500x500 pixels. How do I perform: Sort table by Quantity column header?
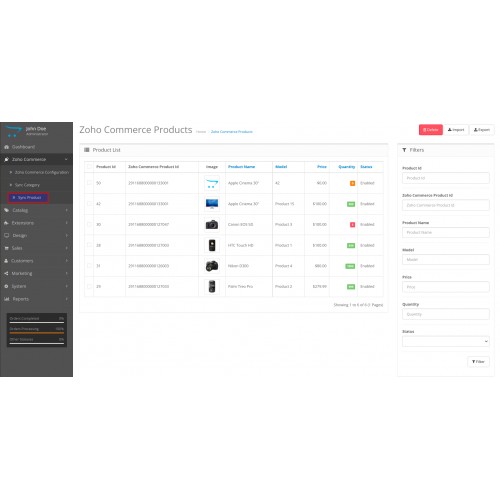point(347,167)
